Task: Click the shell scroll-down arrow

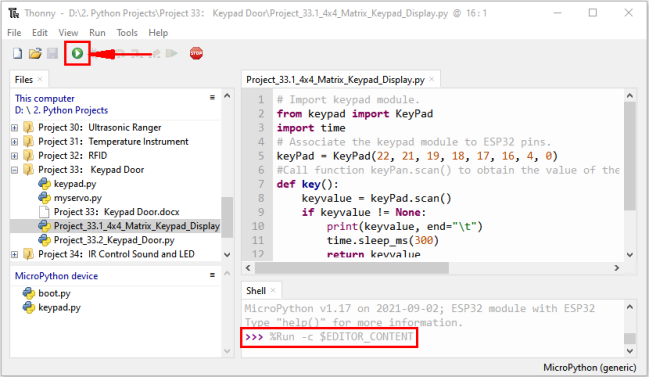Action: [x=630, y=351]
